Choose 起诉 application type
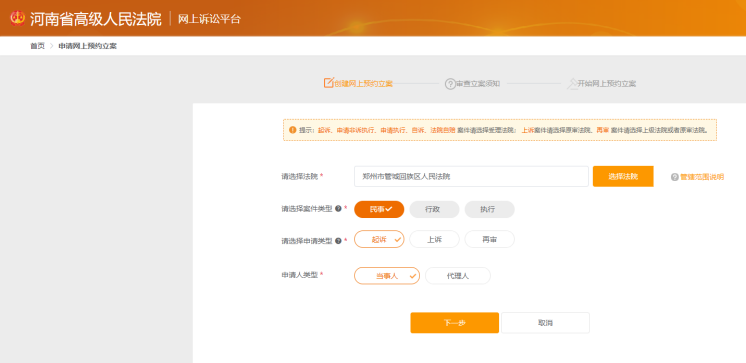 coord(379,239)
